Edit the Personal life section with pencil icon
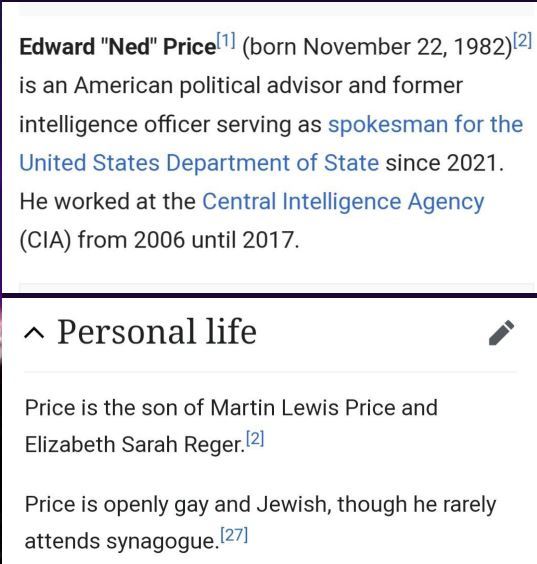Viewport: 537px width, 564px height. pos(501,332)
